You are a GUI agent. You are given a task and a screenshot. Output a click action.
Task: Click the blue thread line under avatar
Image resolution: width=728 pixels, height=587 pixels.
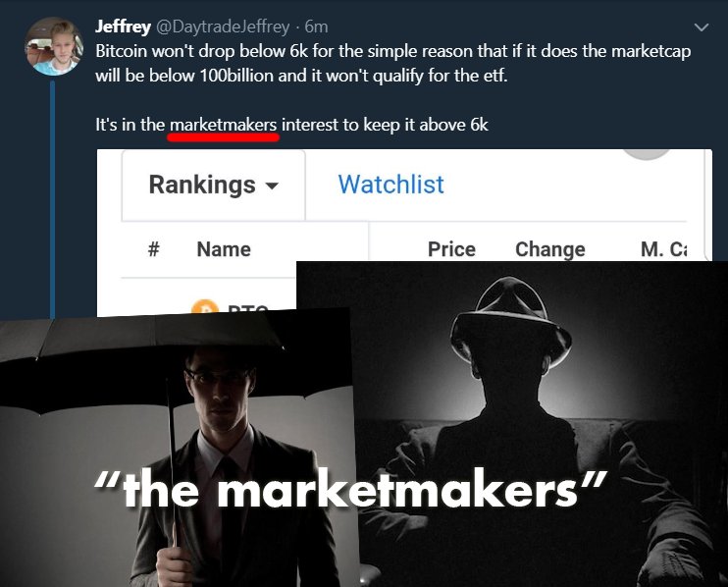point(52,198)
